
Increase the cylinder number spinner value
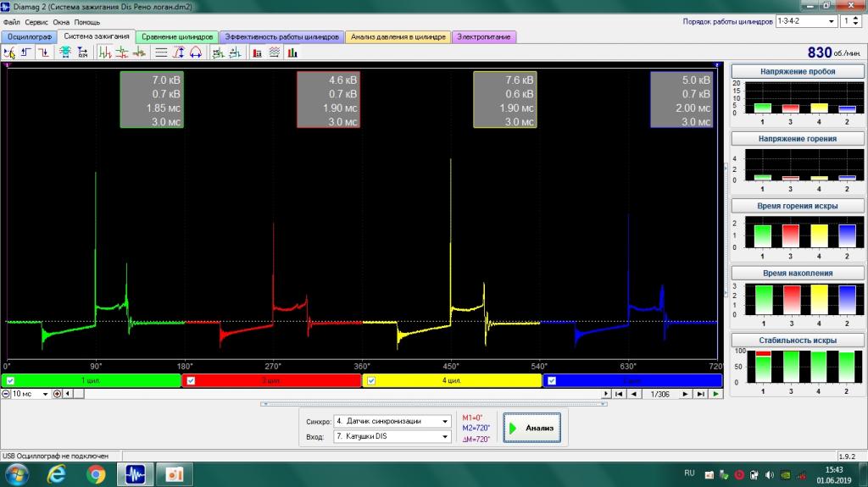click(x=856, y=19)
